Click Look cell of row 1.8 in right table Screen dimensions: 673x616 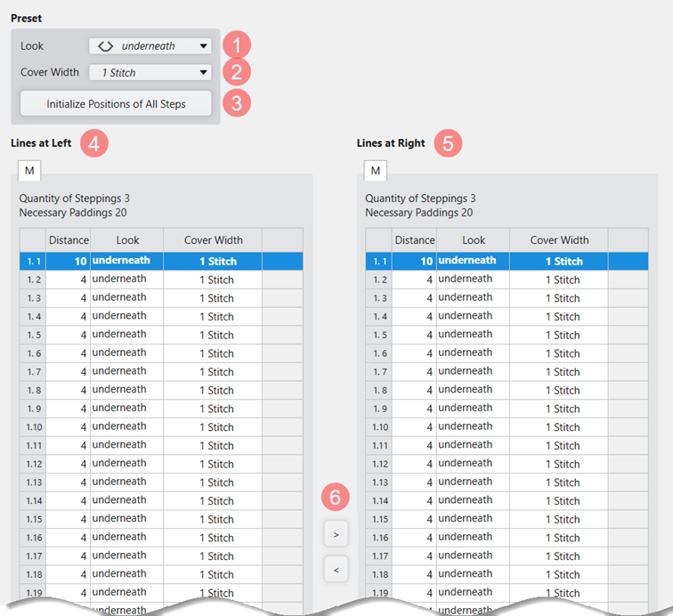coord(473,390)
